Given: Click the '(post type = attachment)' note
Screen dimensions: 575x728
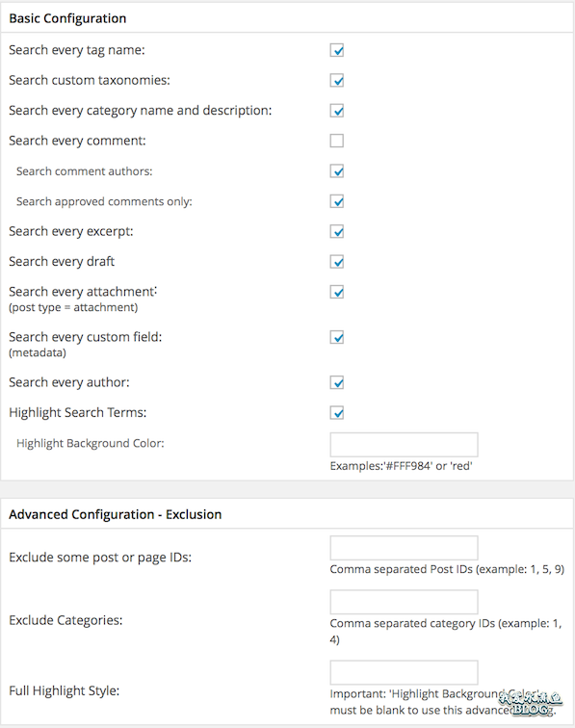Looking at the screenshot, I should [x=73, y=307].
